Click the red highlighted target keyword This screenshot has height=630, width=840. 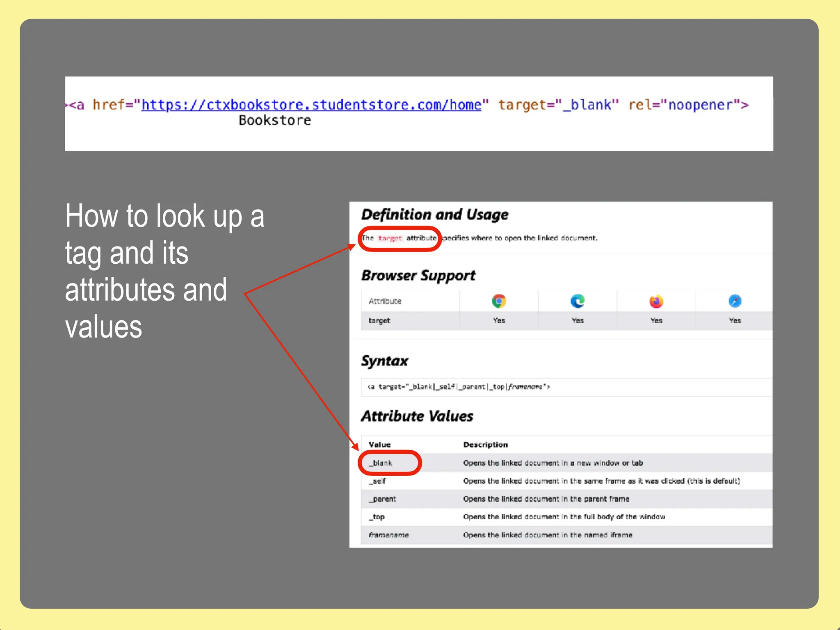(390, 238)
